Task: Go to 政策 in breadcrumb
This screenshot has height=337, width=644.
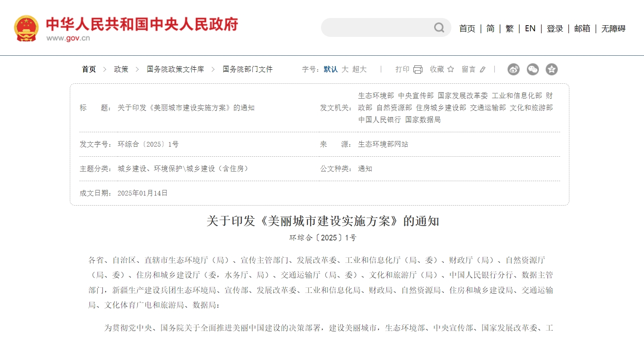Action: point(121,69)
